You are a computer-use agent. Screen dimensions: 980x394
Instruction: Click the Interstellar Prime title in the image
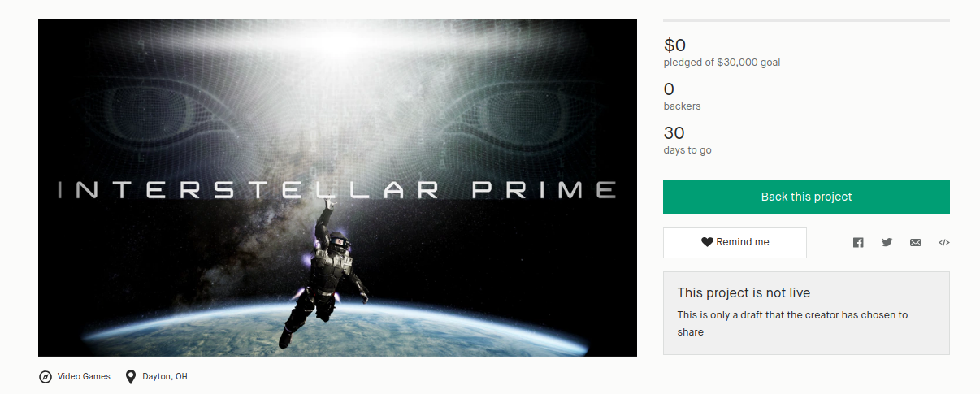(x=337, y=191)
